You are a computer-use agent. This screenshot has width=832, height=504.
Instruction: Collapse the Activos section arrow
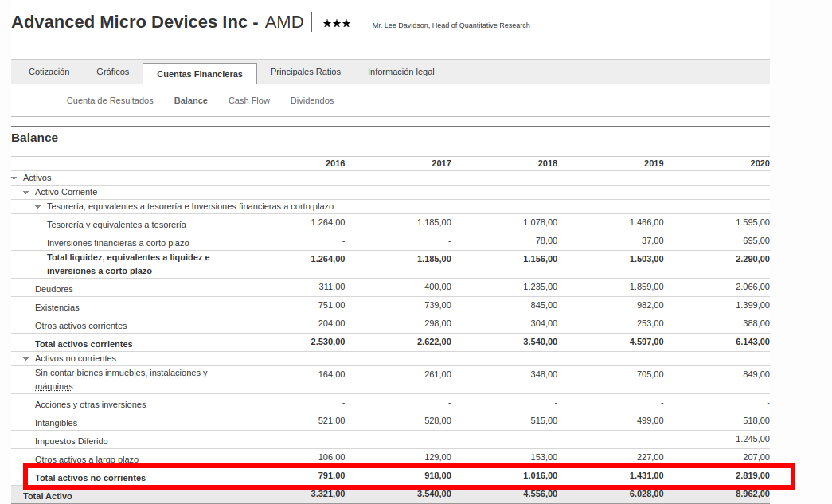click(14, 178)
